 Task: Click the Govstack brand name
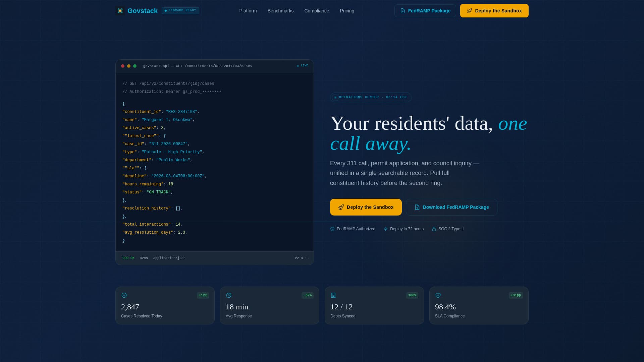tap(143, 11)
